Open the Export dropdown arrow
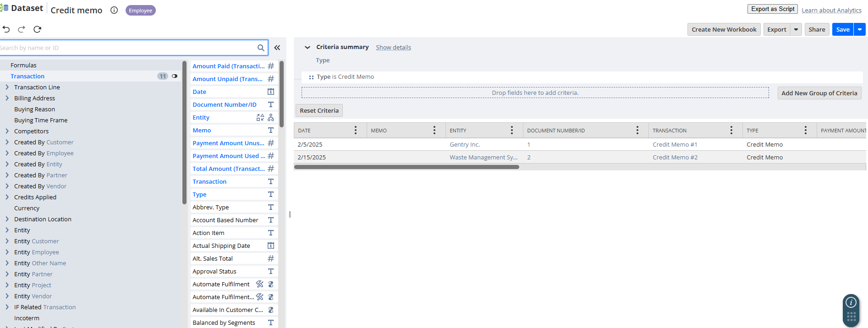The width and height of the screenshot is (868, 328). [x=796, y=30]
